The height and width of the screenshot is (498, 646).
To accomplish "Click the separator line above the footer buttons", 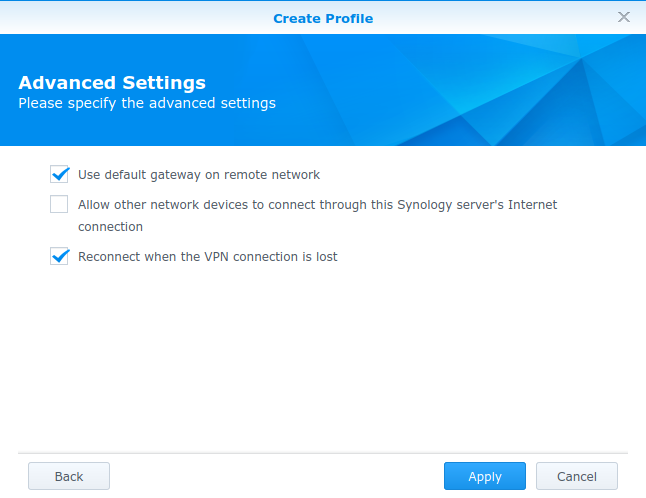I will click(x=323, y=453).
